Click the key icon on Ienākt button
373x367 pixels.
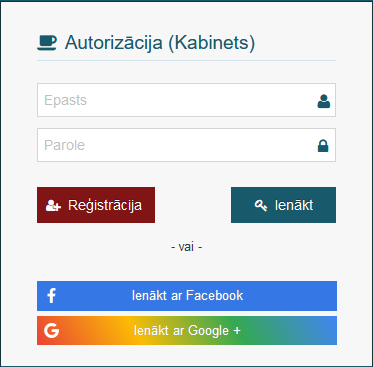tap(261, 205)
